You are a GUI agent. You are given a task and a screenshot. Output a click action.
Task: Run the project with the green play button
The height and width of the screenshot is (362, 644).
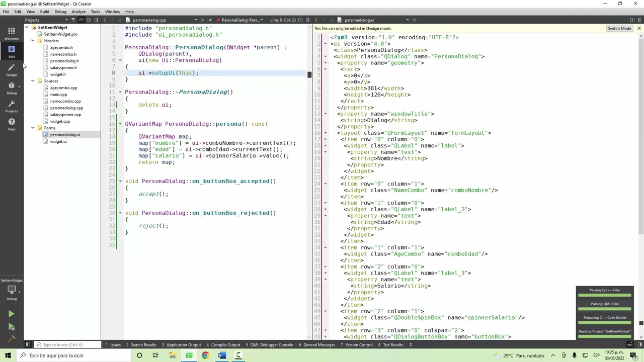[x=11, y=314]
